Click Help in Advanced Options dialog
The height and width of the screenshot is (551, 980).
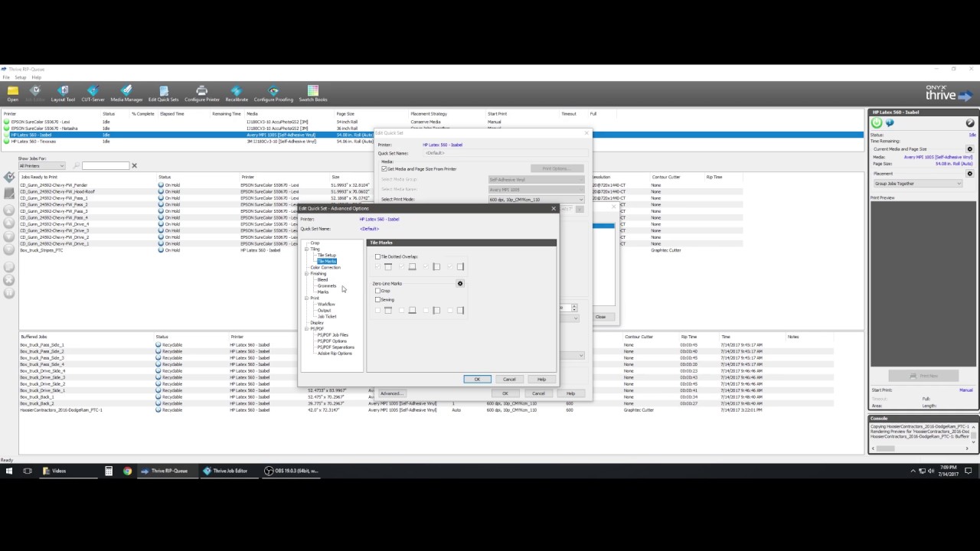pos(541,380)
